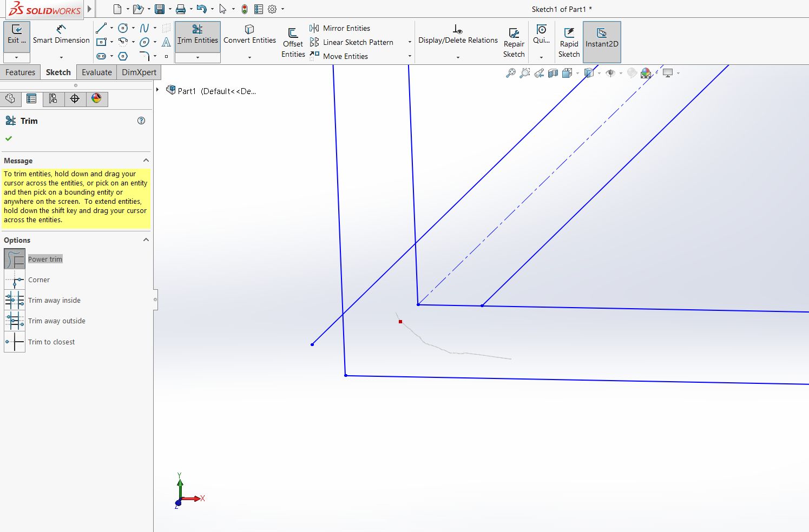Click the Section View icon

tap(553, 73)
